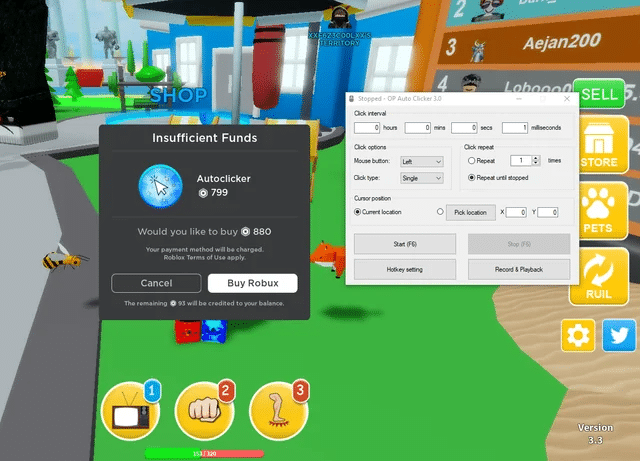Open the PETS paw icon button

point(603,210)
